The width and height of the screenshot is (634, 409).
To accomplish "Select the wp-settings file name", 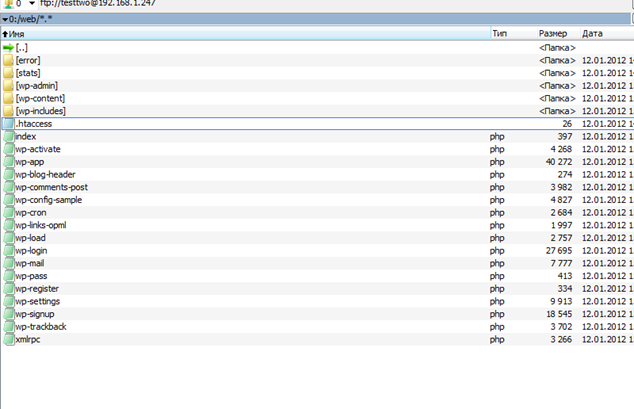I will [x=38, y=301].
